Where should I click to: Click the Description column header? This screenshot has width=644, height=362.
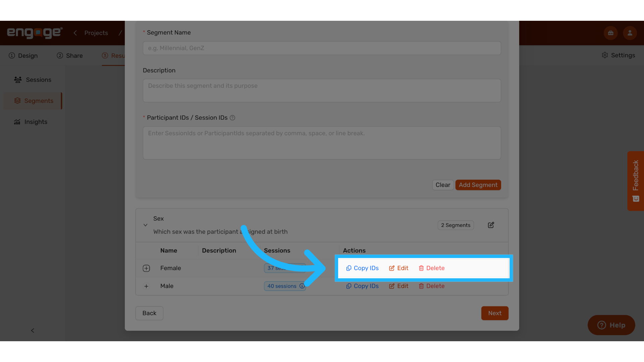pyautogui.click(x=219, y=251)
